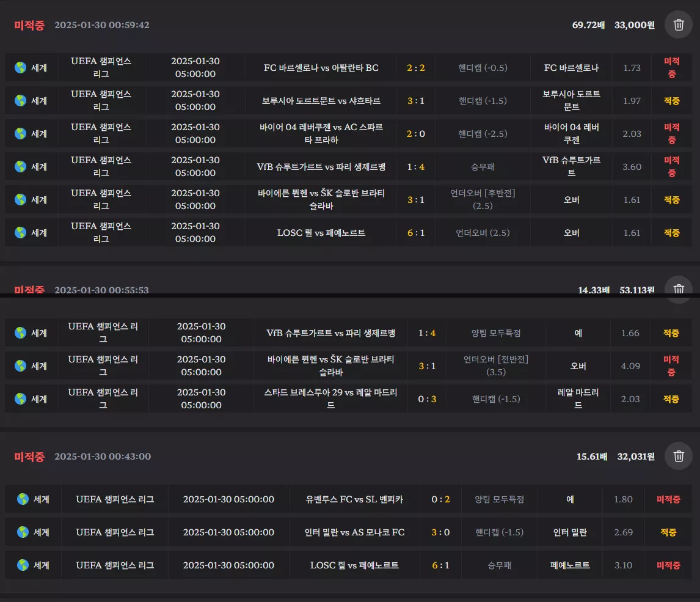Click the 적중 result in the 레알 마드리드 row
Viewport: 700px width, 602px height.
coord(671,399)
